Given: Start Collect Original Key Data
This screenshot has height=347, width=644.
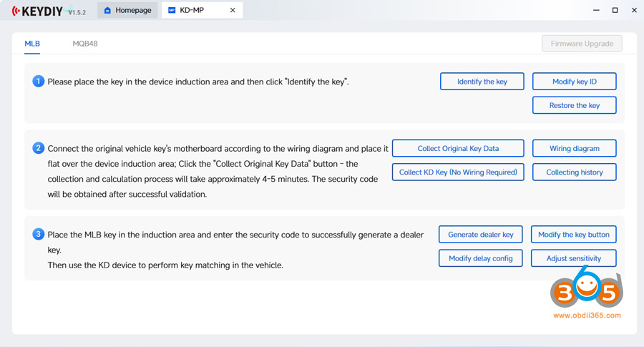Looking at the screenshot, I should pos(458,149).
